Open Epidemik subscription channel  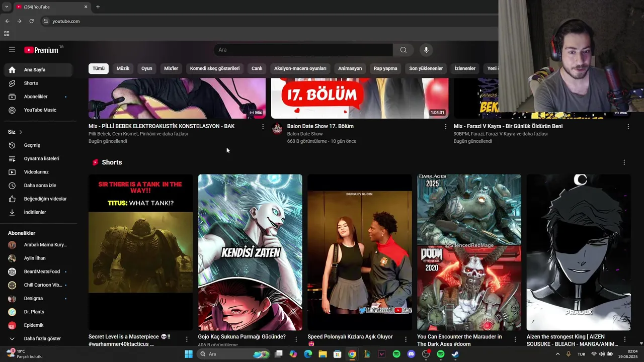coord(39,325)
